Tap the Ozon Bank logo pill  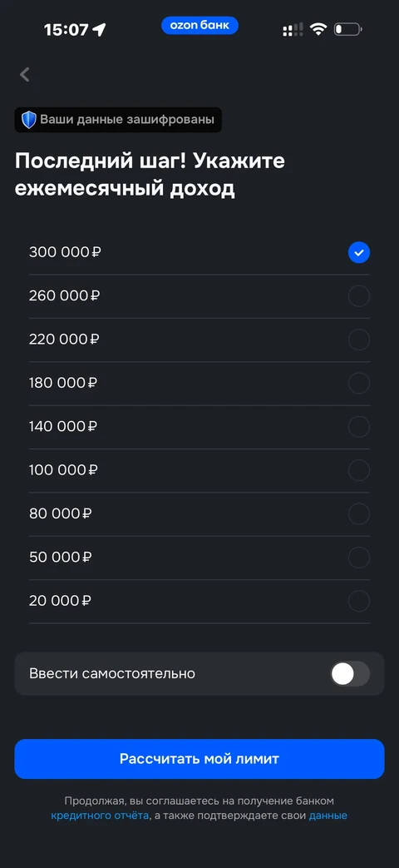coord(199,26)
